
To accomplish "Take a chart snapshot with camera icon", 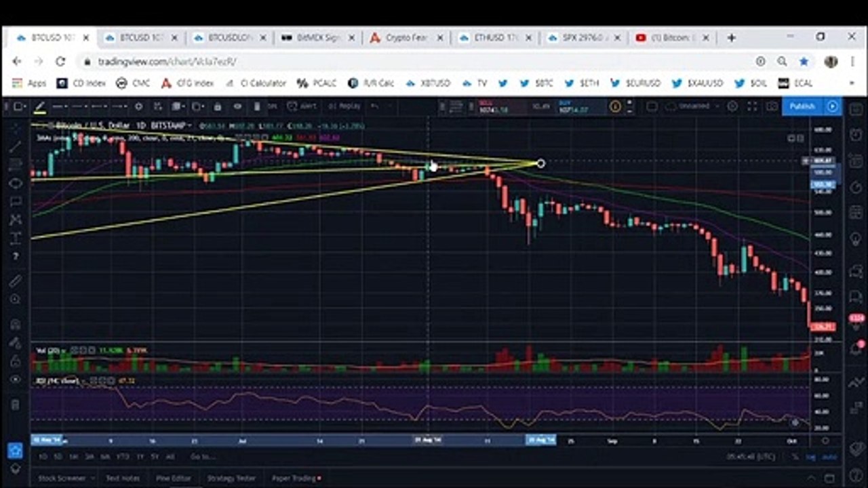I will [772, 106].
